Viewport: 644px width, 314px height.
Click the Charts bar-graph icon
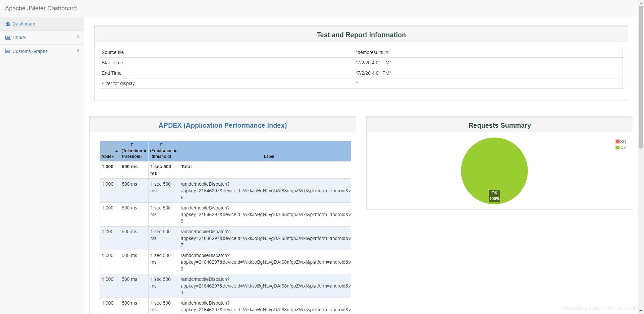[x=8, y=38]
